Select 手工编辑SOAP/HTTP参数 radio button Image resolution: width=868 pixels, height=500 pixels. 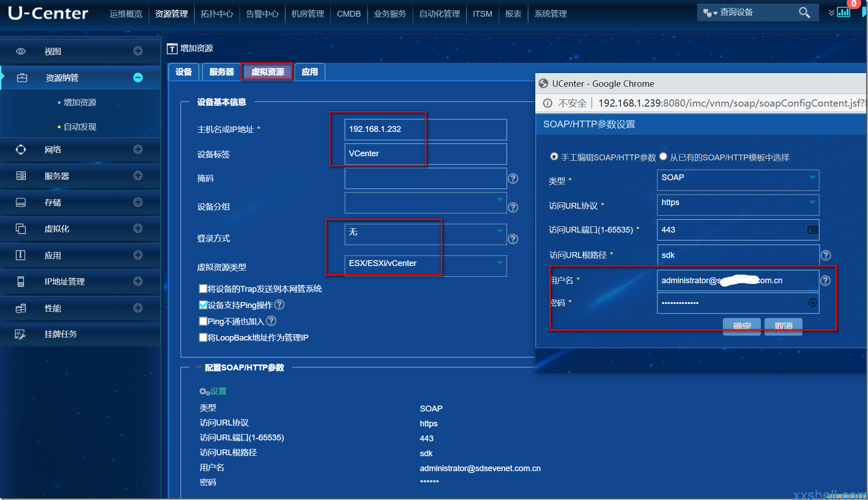pos(554,157)
